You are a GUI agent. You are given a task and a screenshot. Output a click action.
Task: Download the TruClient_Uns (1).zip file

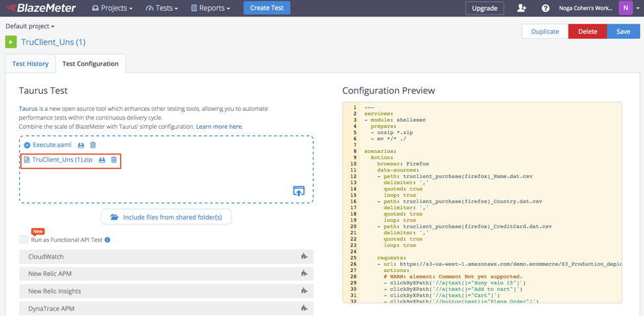click(102, 160)
